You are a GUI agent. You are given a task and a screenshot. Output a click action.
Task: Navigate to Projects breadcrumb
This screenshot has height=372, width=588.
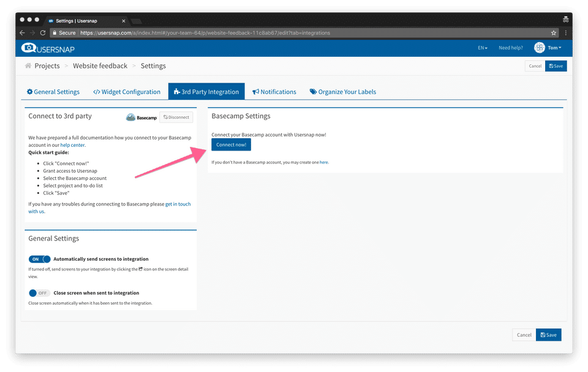pyautogui.click(x=47, y=66)
